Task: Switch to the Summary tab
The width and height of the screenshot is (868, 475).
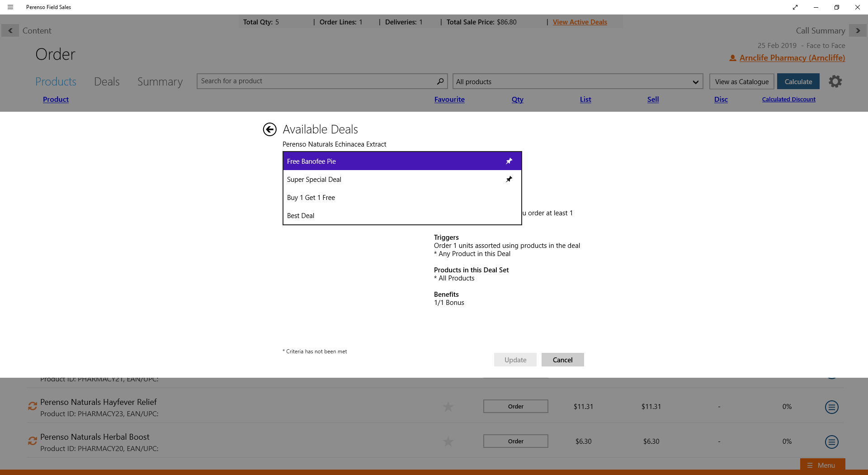Action: [160, 81]
